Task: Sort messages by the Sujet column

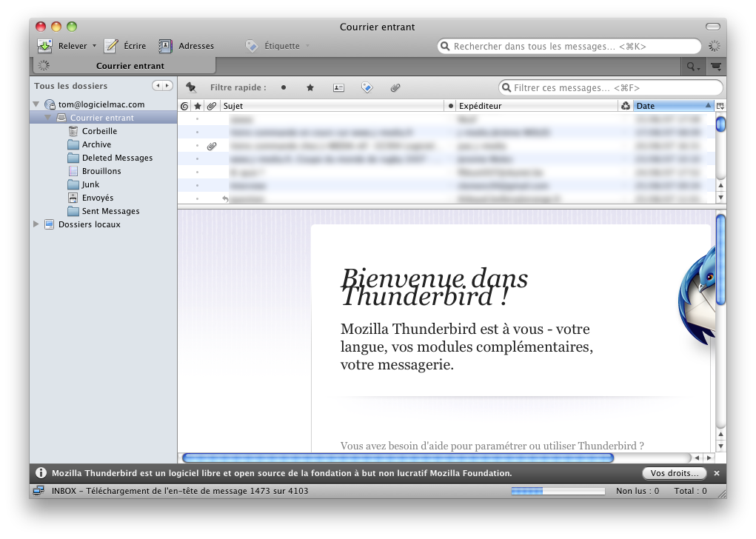Action: pyautogui.click(x=332, y=106)
